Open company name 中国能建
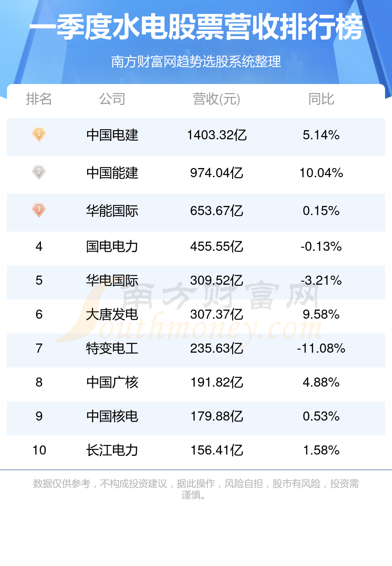This screenshot has width=392, height=566. click(112, 173)
